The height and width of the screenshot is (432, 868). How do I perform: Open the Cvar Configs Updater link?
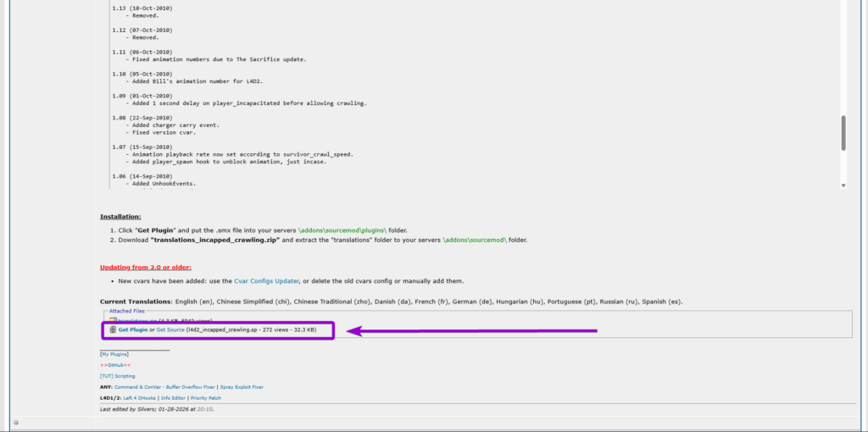[266, 281]
